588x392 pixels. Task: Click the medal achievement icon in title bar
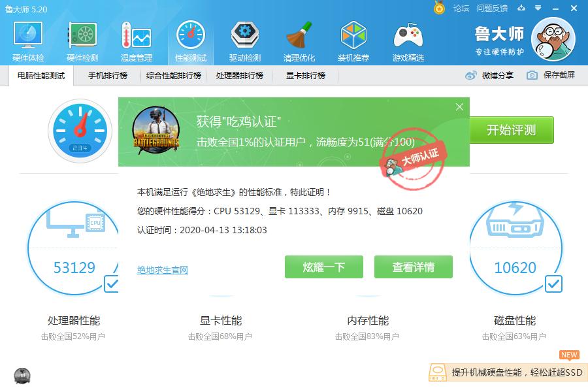tap(438, 8)
